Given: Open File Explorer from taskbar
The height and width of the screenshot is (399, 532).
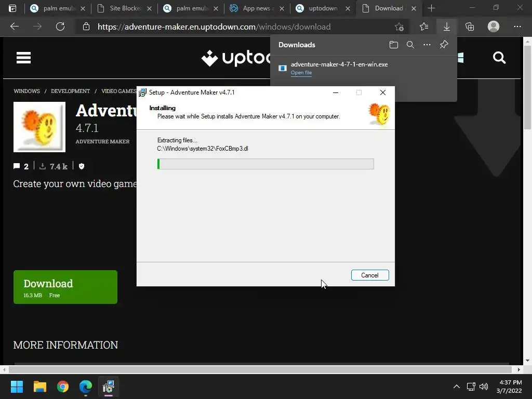Looking at the screenshot, I should 39,387.
